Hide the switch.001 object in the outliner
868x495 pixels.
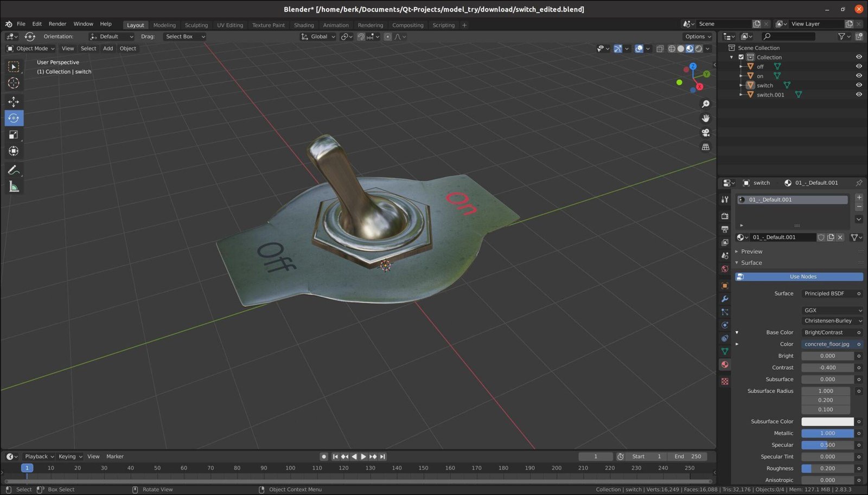[x=859, y=94]
